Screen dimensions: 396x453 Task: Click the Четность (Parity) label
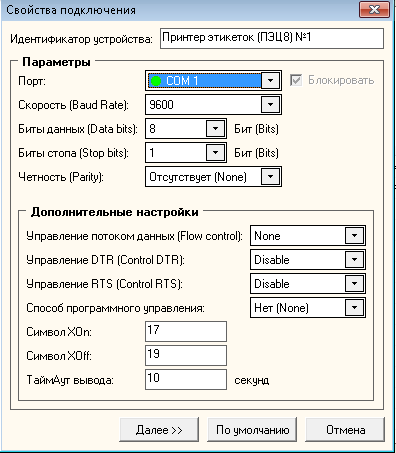coord(61,177)
